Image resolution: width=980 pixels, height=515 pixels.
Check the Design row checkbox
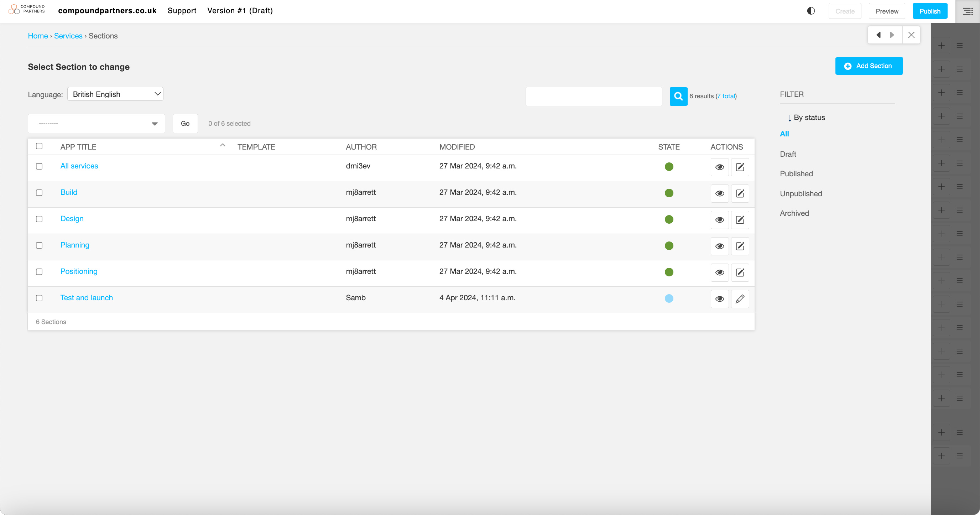(x=39, y=219)
